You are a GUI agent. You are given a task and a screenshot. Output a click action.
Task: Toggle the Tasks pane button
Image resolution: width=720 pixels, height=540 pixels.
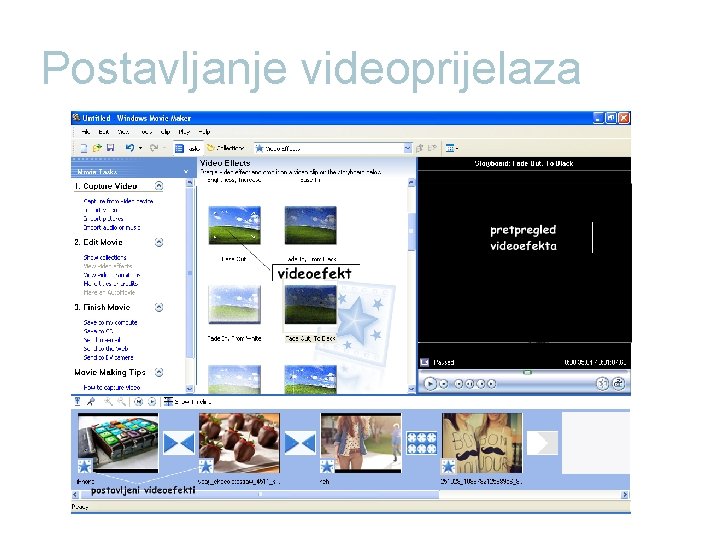187,148
